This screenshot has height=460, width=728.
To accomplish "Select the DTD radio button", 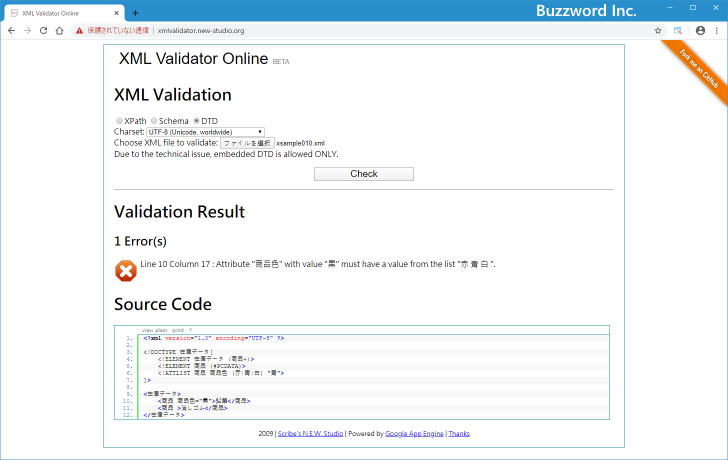I will [196, 121].
